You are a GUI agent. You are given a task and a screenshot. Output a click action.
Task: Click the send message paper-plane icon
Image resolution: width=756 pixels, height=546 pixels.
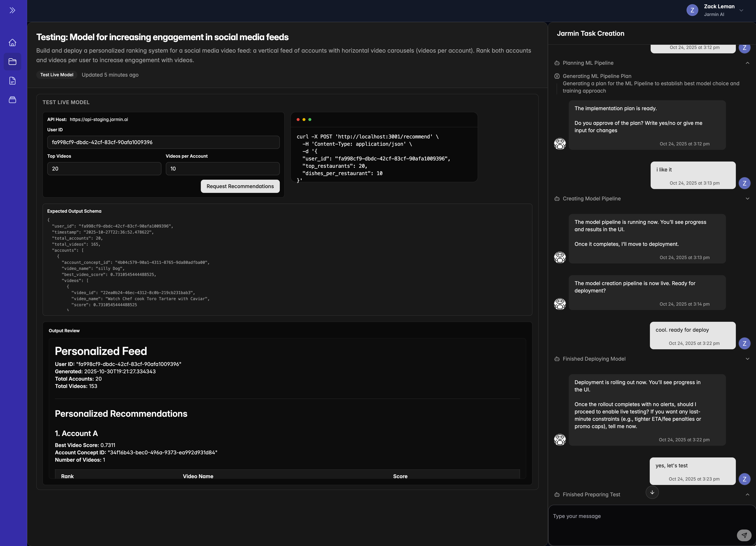click(x=744, y=535)
